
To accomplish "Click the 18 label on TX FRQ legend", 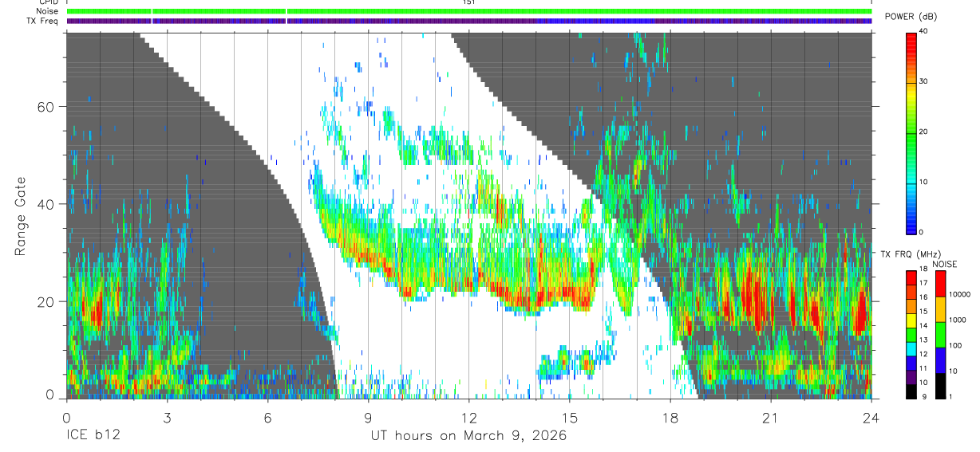I will pyautogui.click(x=924, y=269).
